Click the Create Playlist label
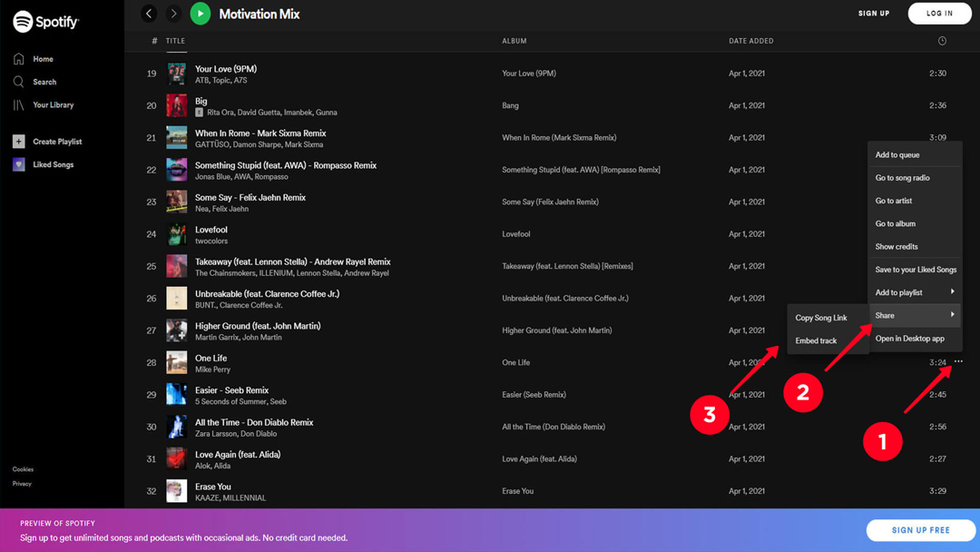980x552 pixels. click(x=57, y=142)
